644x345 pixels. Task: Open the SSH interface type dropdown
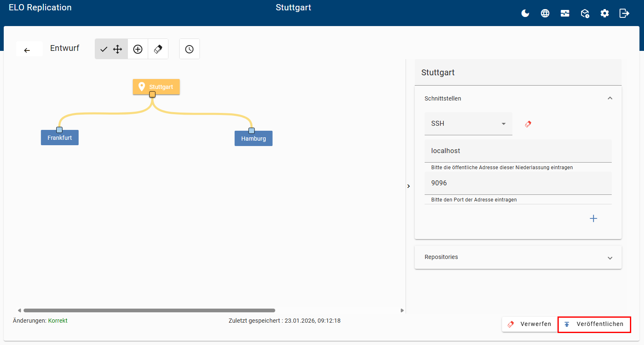[469, 124]
